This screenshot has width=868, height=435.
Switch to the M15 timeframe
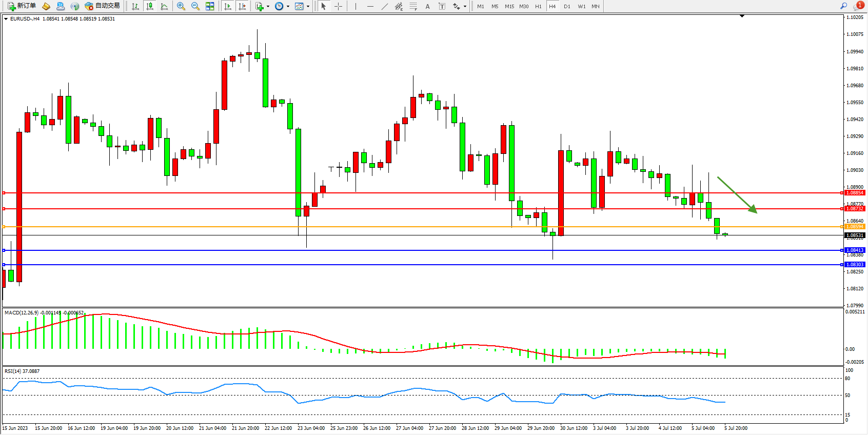click(x=509, y=6)
